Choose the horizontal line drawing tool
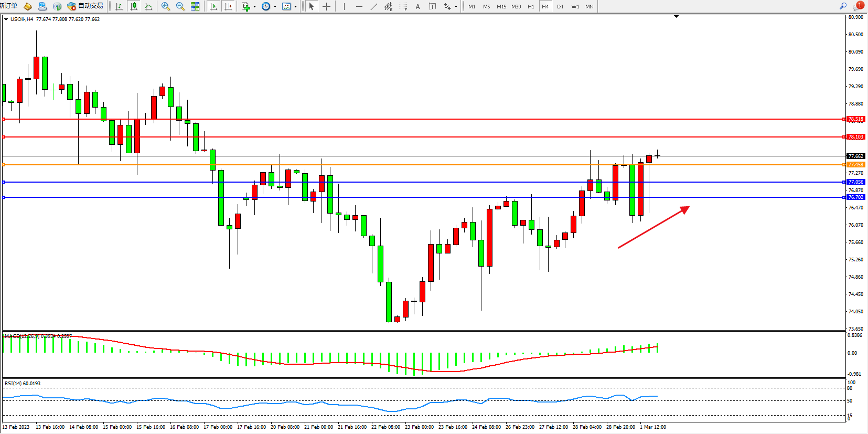868x434 pixels. (359, 6)
